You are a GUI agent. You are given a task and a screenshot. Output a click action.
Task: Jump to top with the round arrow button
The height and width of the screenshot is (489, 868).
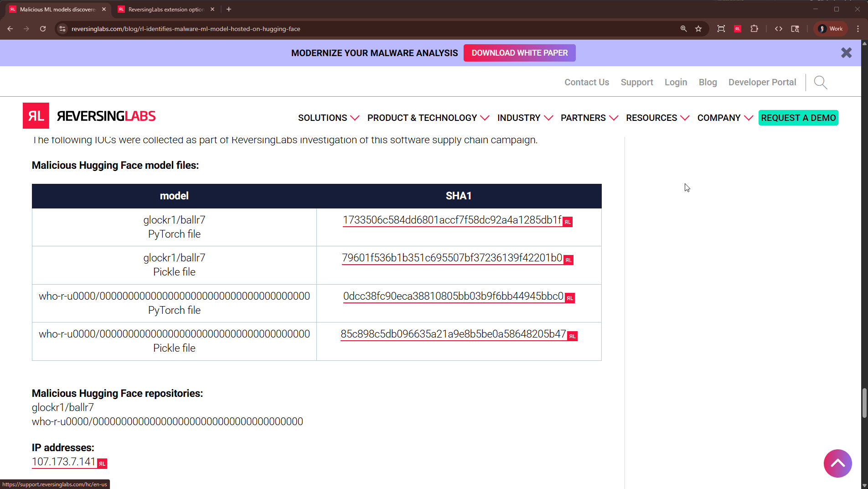pos(837,463)
